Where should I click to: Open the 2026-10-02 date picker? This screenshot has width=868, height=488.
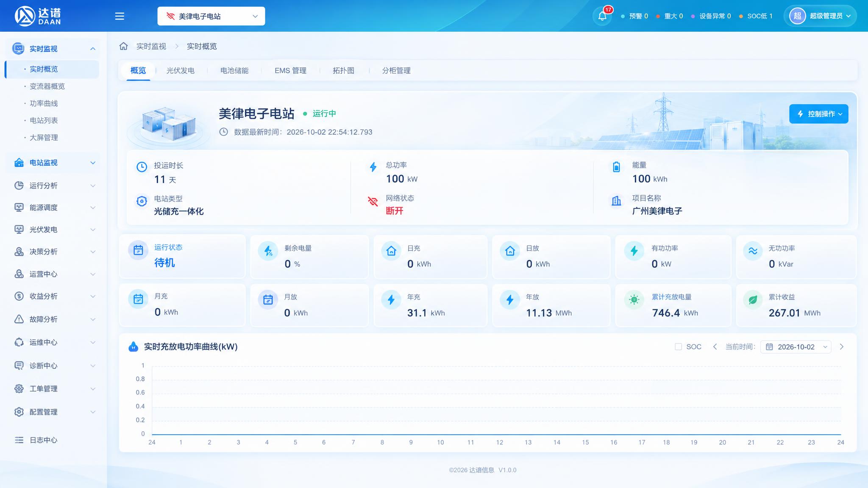pyautogui.click(x=796, y=347)
